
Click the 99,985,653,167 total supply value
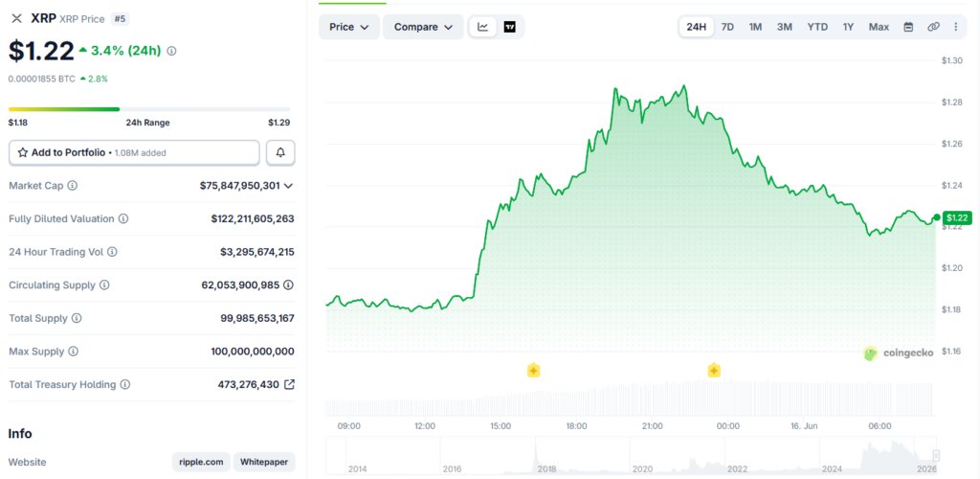256,318
